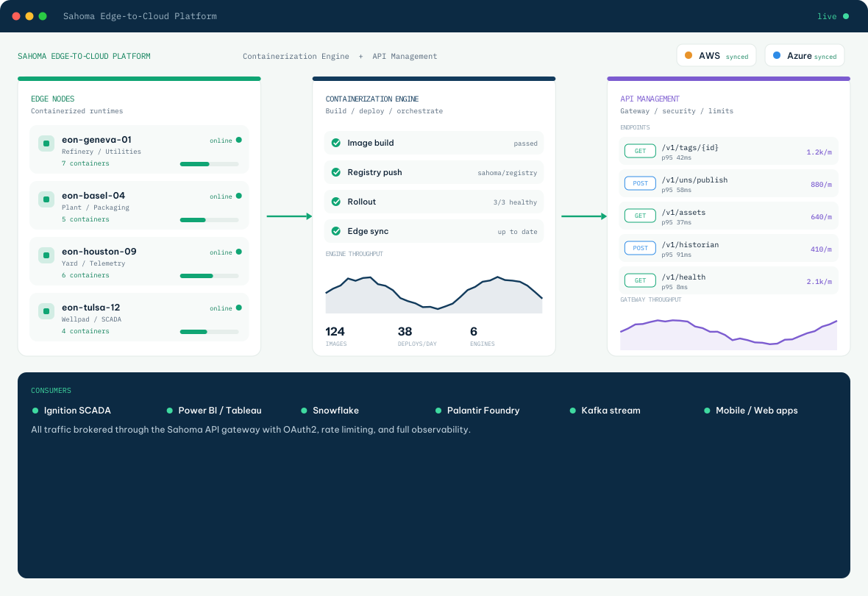The width and height of the screenshot is (868, 596).
Task: Click the engine throughput chart
Action: tap(434, 294)
